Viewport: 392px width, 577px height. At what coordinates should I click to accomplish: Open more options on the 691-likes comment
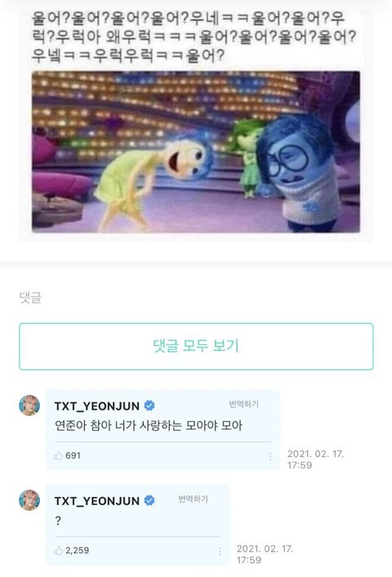(270, 457)
